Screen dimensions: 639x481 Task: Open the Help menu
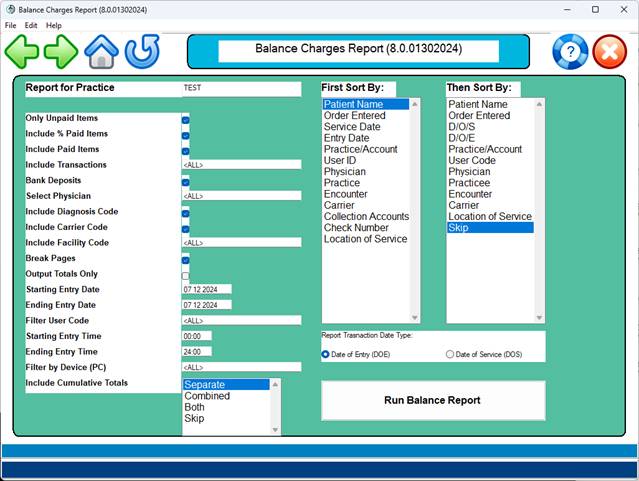coord(53,25)
